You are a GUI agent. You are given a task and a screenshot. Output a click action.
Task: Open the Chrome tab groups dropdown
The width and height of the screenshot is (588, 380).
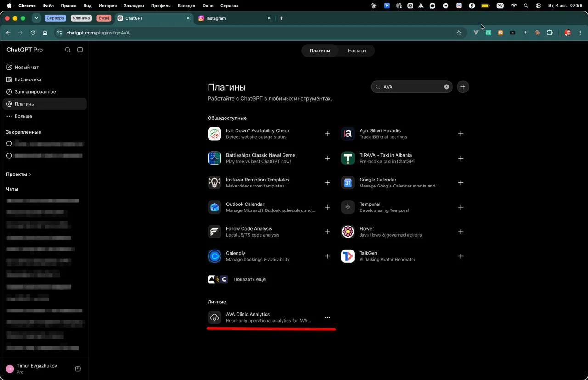click(36, 18)
